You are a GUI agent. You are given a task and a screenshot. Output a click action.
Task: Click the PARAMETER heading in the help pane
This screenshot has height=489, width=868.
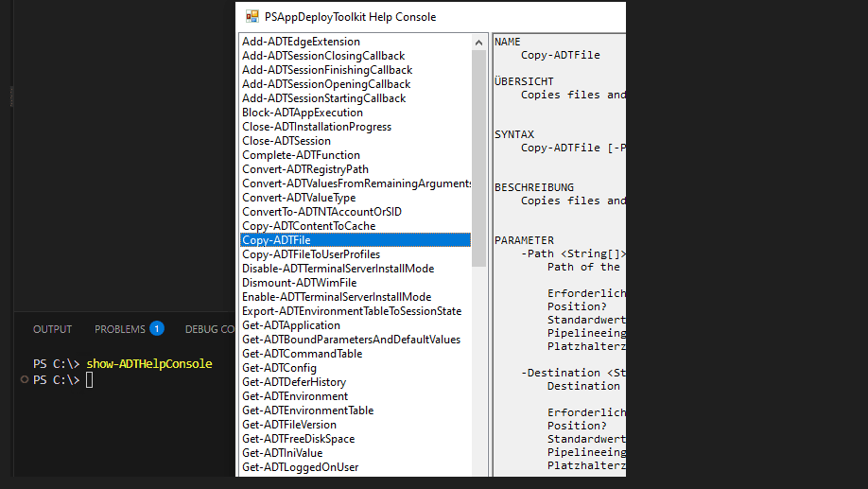(x=524, y=240)
